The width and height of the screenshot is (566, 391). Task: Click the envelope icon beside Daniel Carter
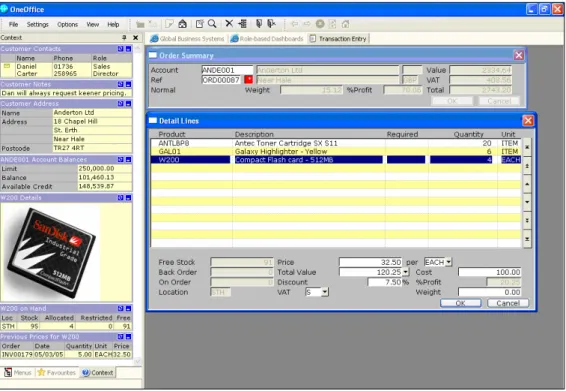[x=7, y=66]
